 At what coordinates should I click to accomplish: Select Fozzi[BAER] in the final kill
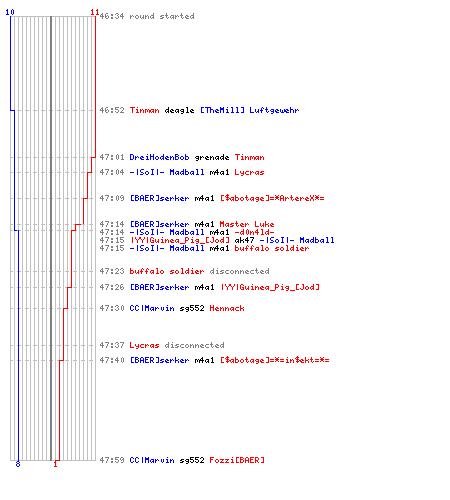pyautogui.click(x=237, y=460)
